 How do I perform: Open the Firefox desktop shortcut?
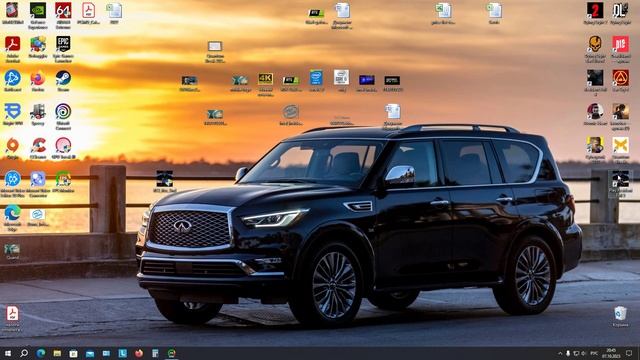[x=38, y=81]
